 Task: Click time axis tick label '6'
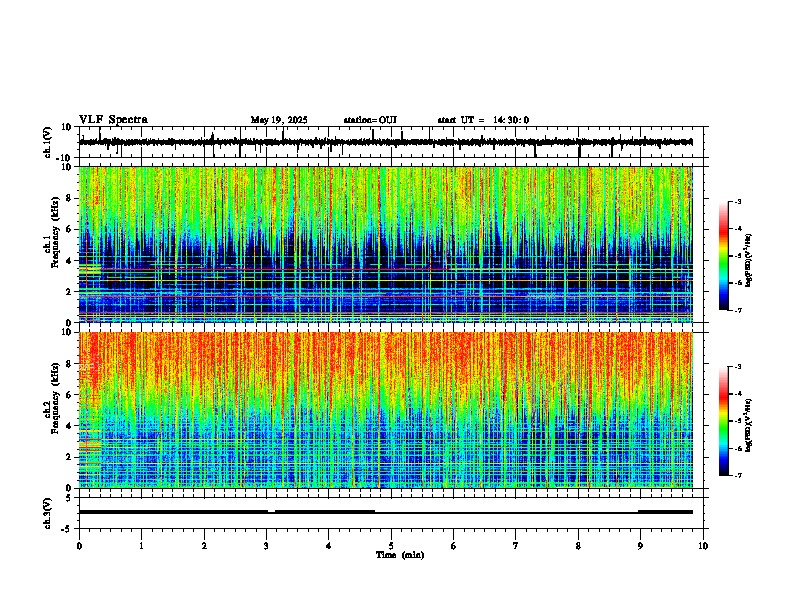[x=454, y=546]
